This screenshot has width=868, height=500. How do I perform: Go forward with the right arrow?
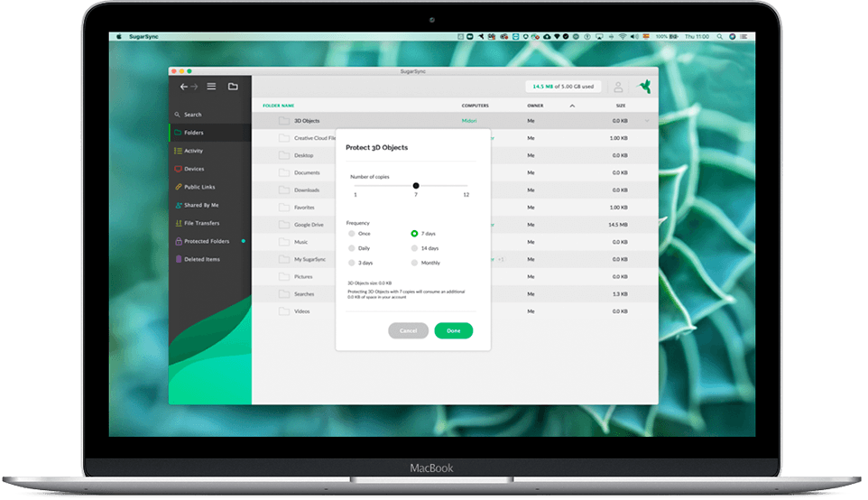coord(194,87)
